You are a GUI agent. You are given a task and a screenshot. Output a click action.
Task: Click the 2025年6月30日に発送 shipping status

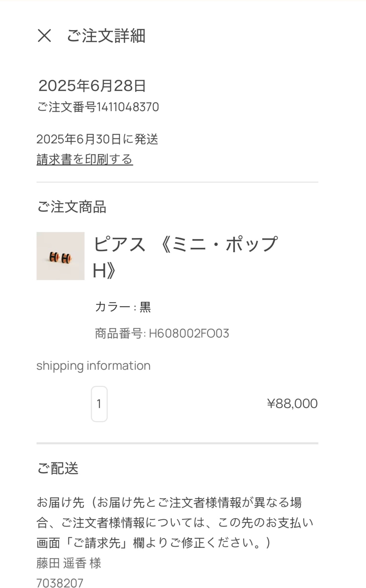point(97,139)
